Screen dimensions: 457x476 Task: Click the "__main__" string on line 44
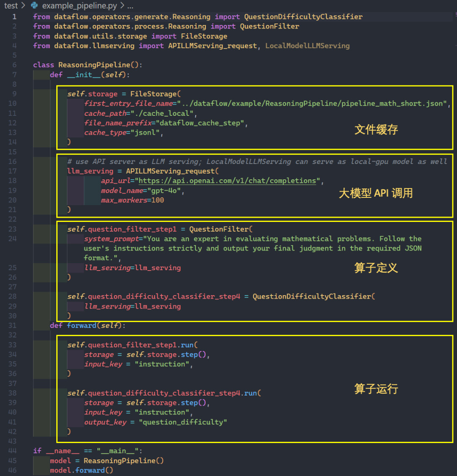point(116,451)
